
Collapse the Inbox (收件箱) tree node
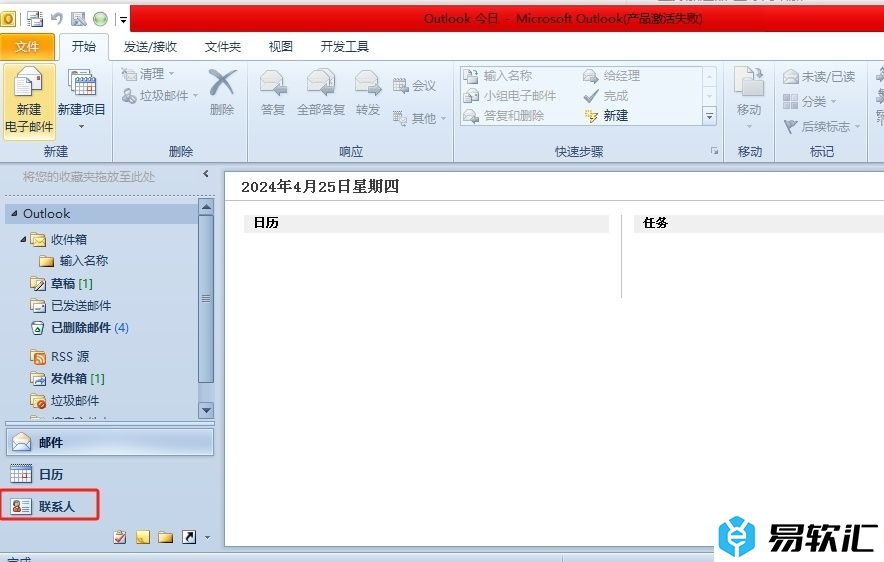point(23,239)
